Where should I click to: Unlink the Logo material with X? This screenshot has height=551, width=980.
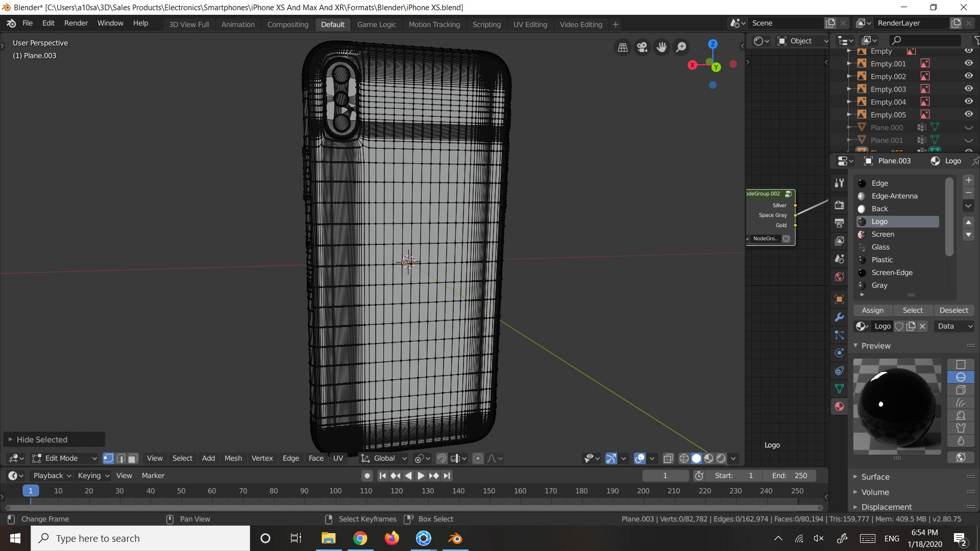(922, 327)
